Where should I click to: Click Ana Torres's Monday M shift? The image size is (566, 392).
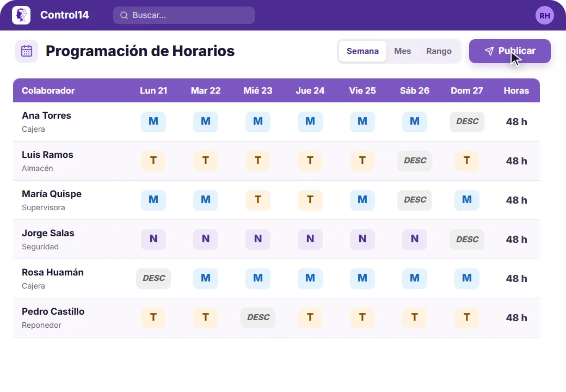(x=153, y=121)
